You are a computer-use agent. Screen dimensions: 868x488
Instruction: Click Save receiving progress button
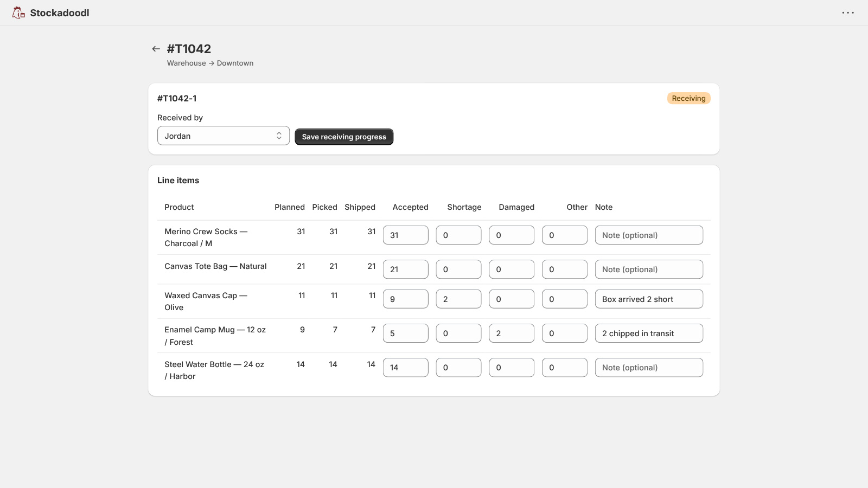pos(344,137)
